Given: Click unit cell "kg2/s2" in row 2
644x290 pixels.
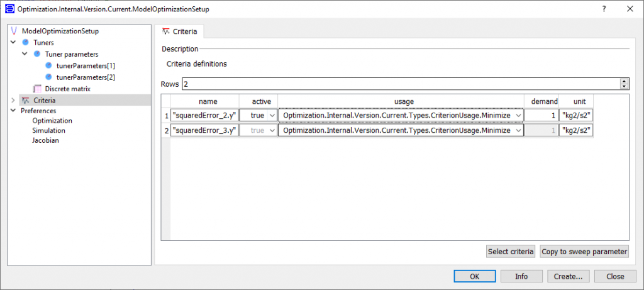Looking at the screenshot, I should [x=576, y=130].
